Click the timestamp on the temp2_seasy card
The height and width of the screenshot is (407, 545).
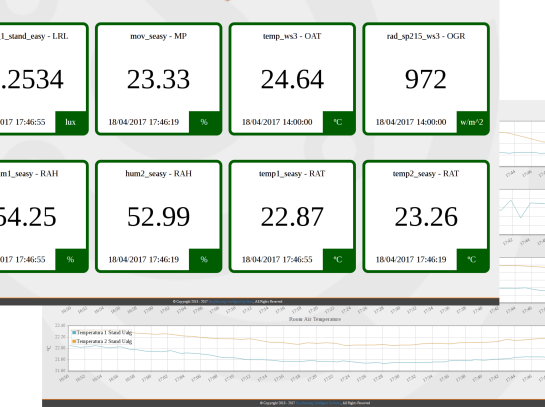pos(411,259)
